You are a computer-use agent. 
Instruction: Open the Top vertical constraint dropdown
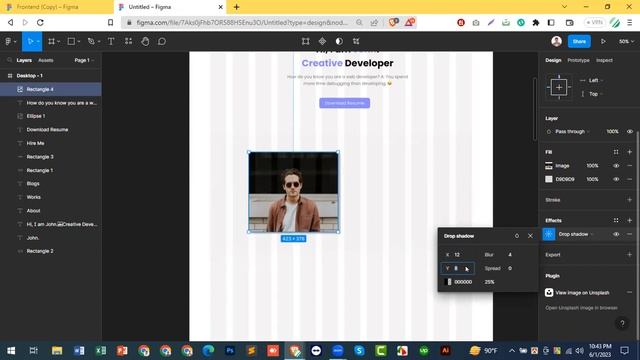point(596,94)
